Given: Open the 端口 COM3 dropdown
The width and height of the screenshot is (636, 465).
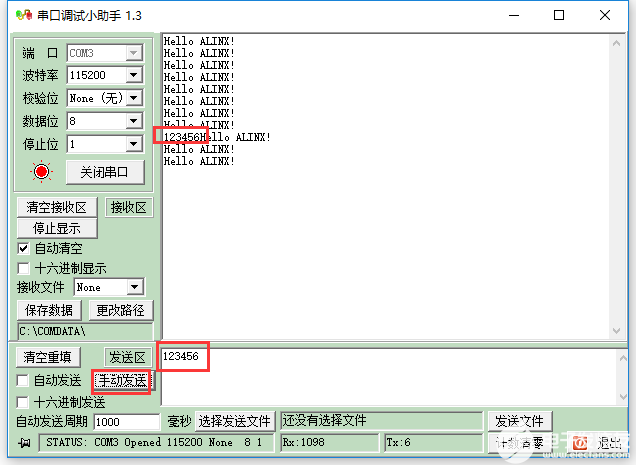Looking at the screenshot, I should point(133,53).
